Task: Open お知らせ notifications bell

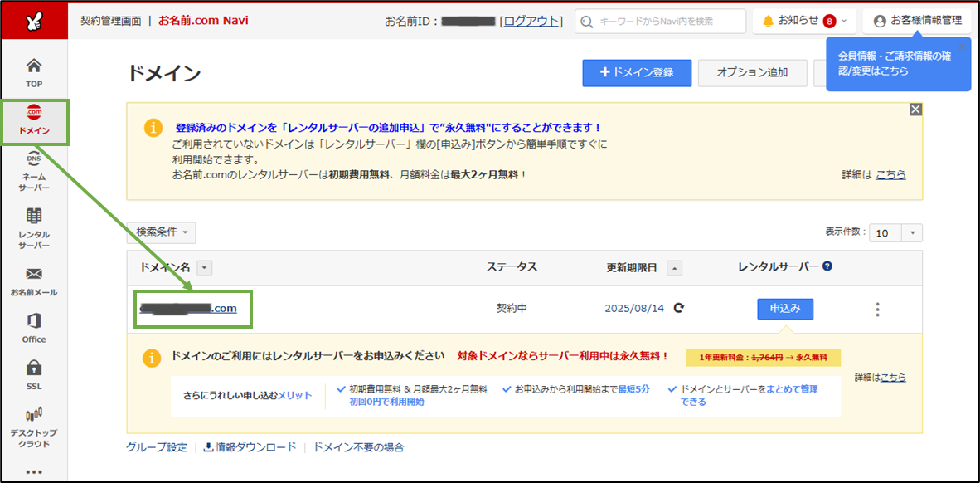Action: point(768,21)
